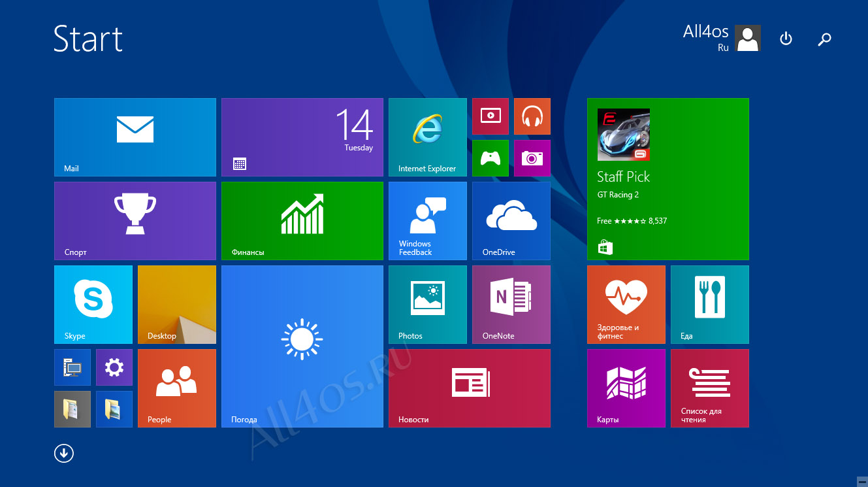This screenshot has width=868, height=487.
Task: Open the Новости news tile
Action: (469, 388)
